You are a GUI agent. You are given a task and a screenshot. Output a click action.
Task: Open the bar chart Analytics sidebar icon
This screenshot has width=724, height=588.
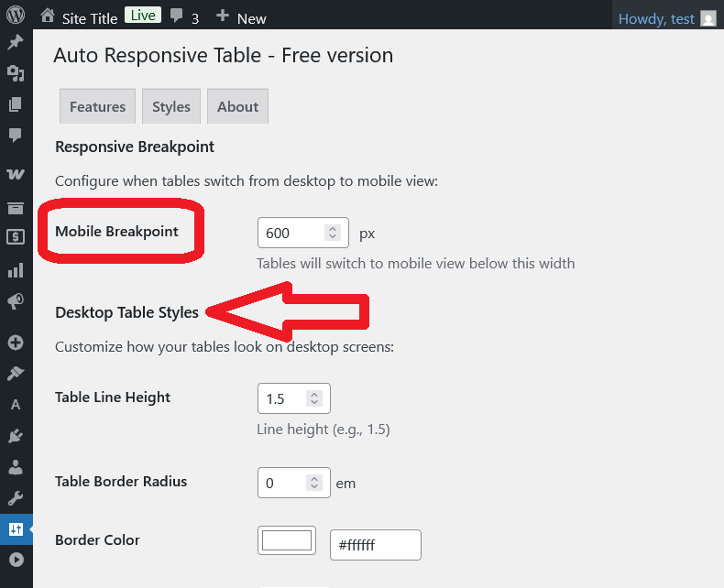pos(16,270)
